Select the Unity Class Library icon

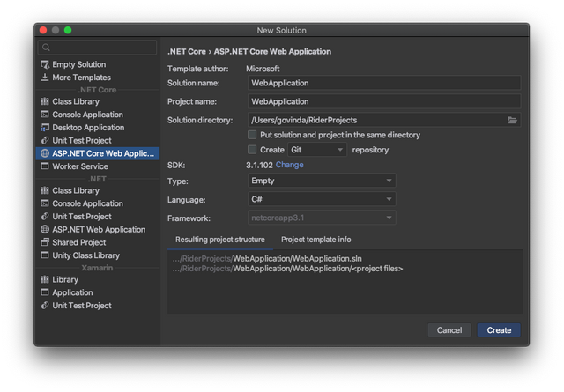pyautogui.click(x=45, y=255)
